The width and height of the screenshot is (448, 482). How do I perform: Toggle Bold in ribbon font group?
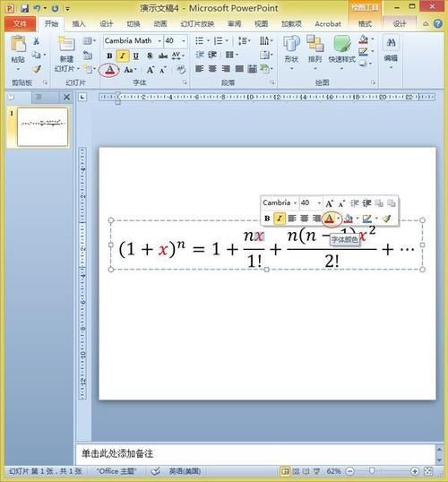pos(109,56)
